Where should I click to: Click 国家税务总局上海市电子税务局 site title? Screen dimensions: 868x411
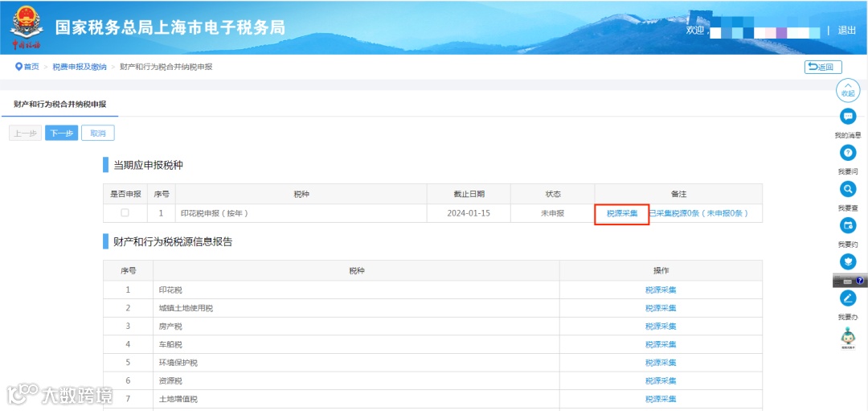170,27
